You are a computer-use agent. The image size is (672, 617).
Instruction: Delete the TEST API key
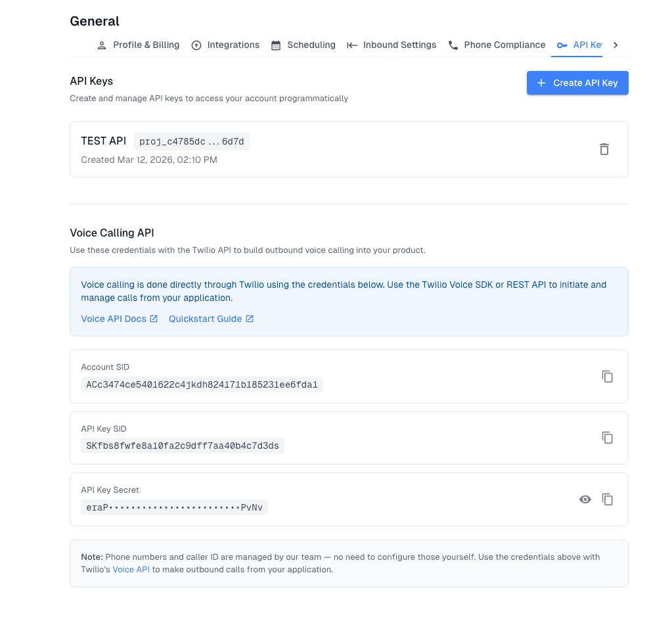604,149
